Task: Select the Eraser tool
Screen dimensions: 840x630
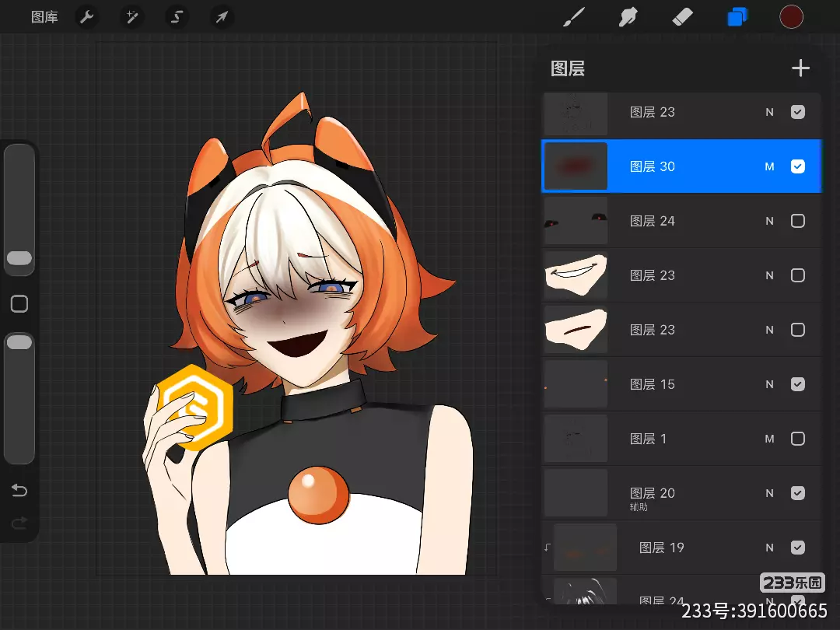Action: tap(682, 17)
